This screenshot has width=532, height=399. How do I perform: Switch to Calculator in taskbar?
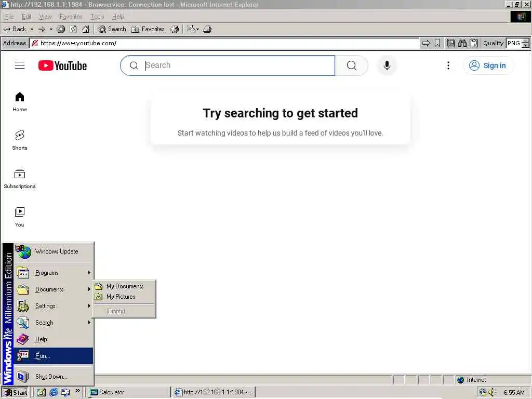tap(129, 392)
